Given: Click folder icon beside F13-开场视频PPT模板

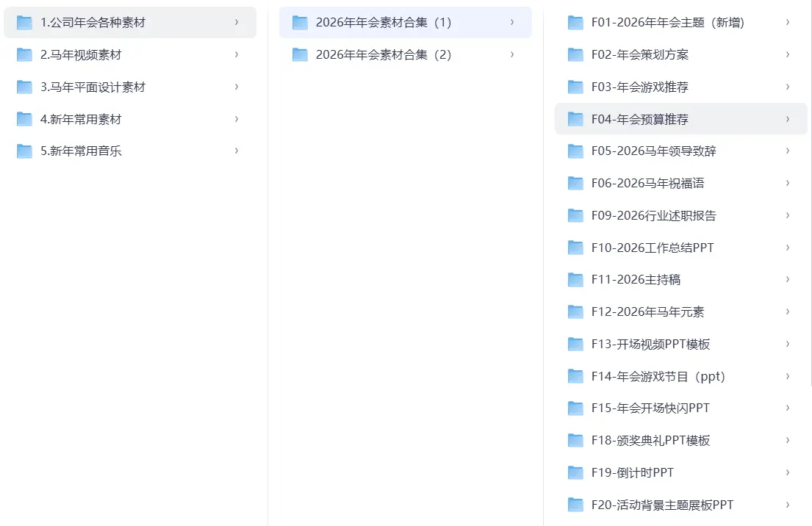Looking at the screenshot, I should (575, 345).
